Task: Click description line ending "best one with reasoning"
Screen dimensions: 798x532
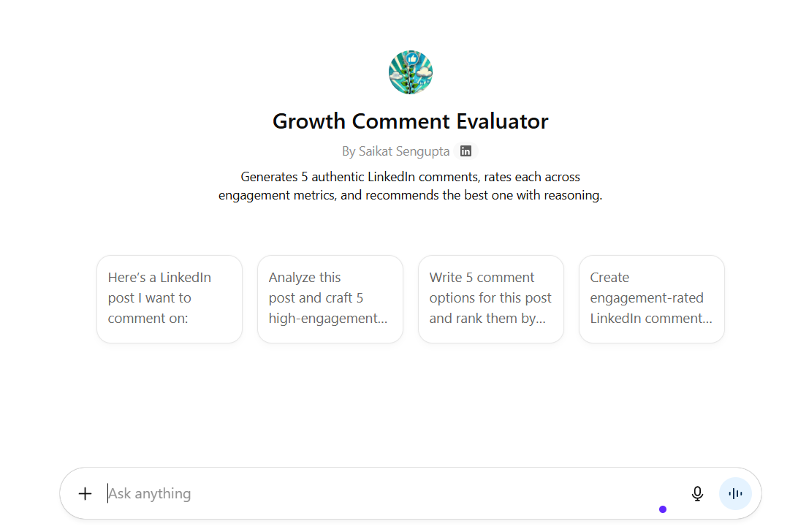Action: [411, 196]
